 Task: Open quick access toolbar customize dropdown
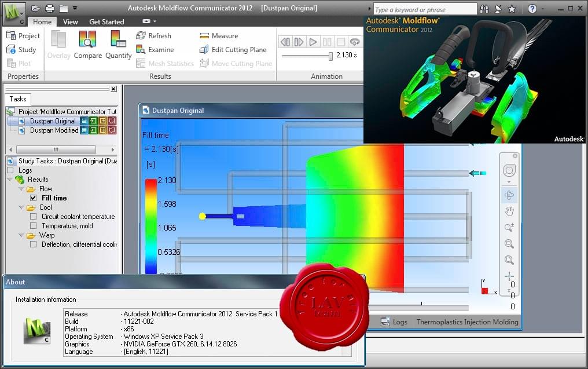click(75, 8)
